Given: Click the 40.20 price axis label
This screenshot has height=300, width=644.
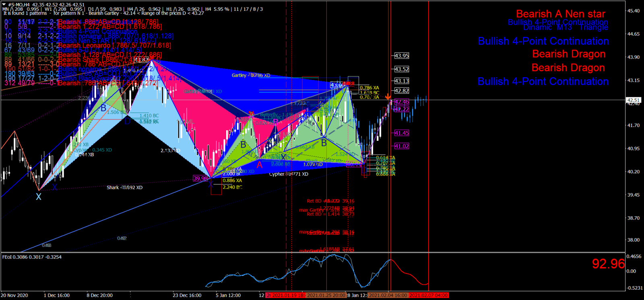Looking at the screenshot, I should click(x=633, y=172).
